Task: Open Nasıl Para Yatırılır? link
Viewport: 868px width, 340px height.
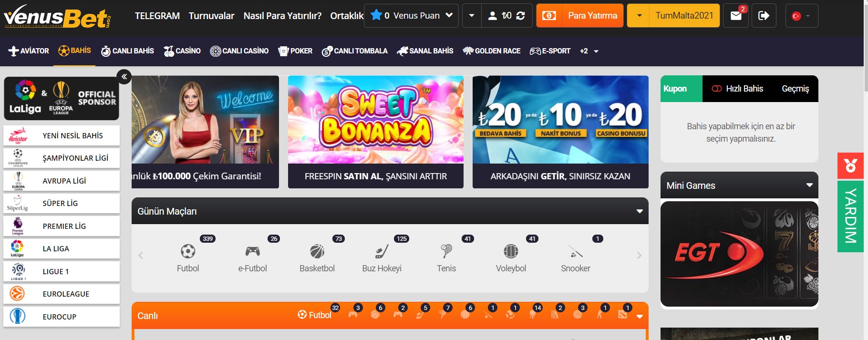Action: tap(282, 16)
